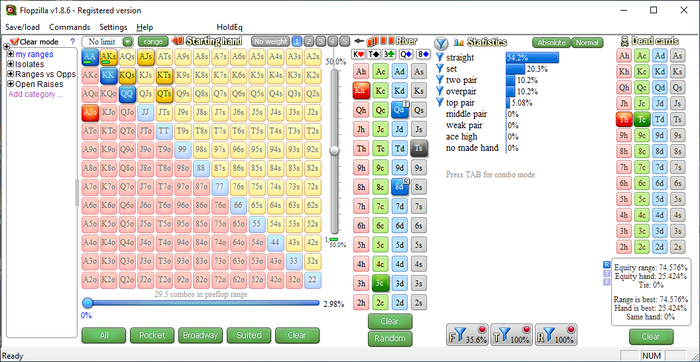
Task: Toggle the Absolute statistics mode
Action: pos(551,43)
